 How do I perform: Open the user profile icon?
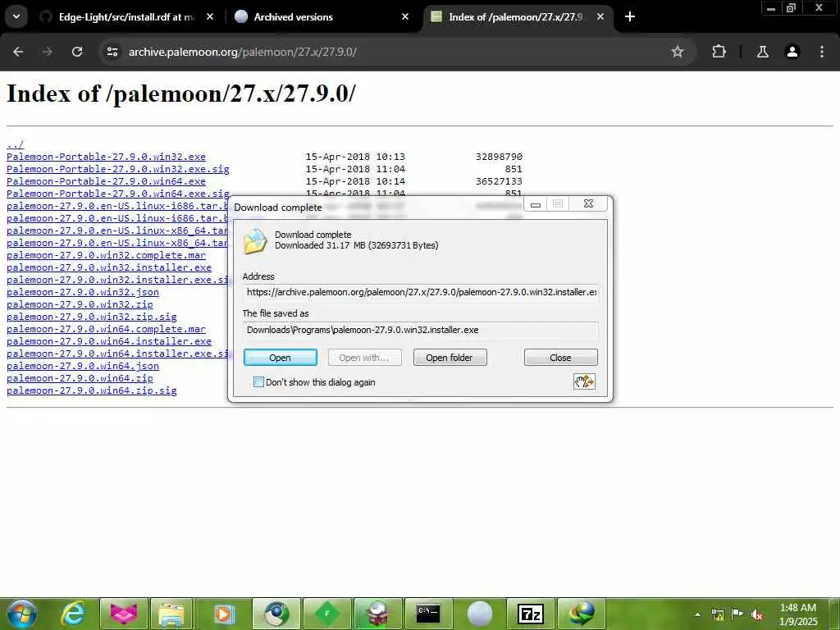792,52
